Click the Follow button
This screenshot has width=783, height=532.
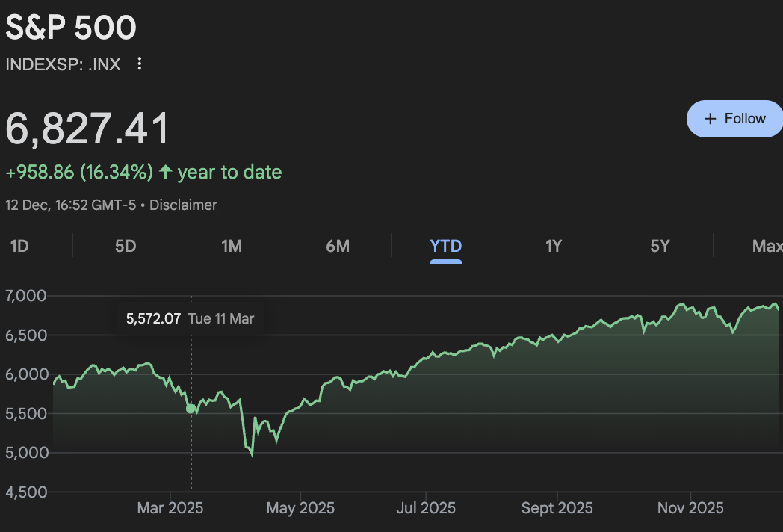[734, 118]
